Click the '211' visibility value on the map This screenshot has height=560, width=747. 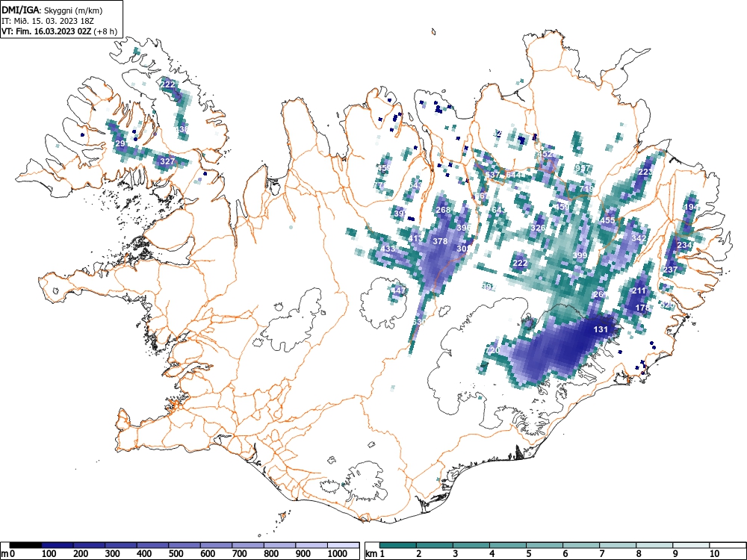pos(639,290)
